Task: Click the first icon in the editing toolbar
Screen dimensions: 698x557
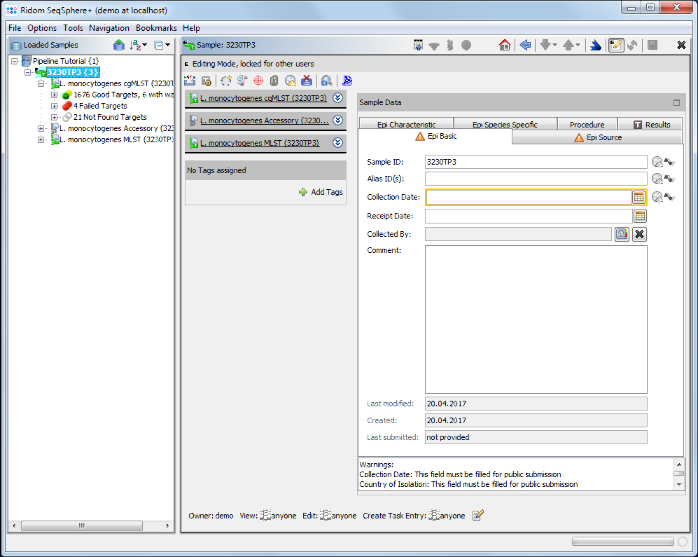Action: click(x=190, y=81)
